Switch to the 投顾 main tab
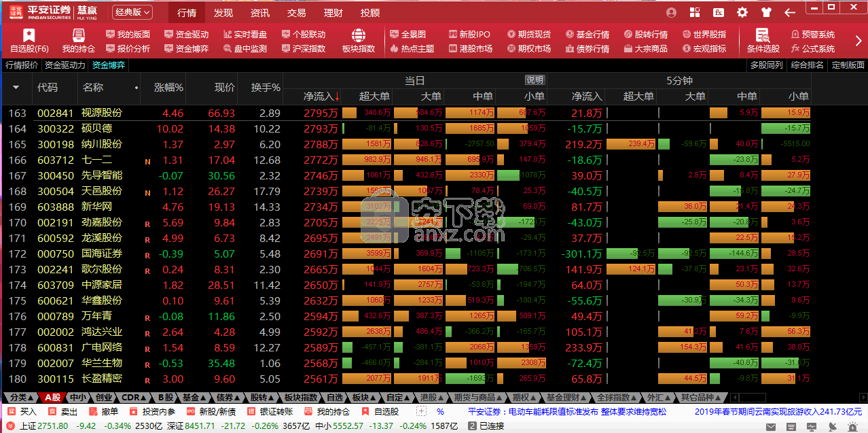Viewport: 868px width, 433px height. [x=370, y=12]
